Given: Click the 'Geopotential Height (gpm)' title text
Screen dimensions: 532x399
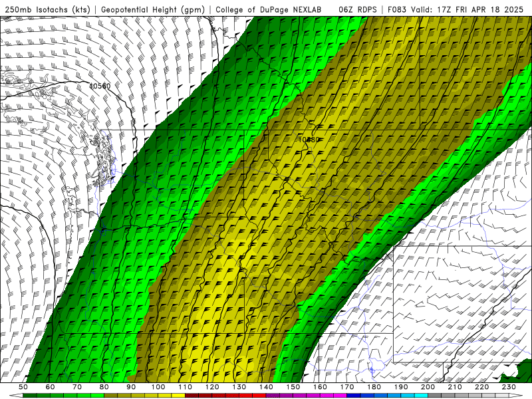Looking at the screenshot, I should pos(153,10).
